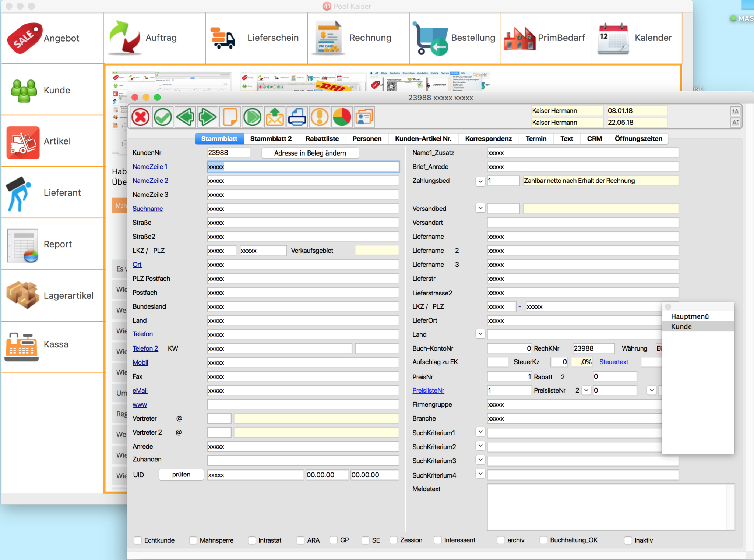Toggle the SE checkbox
The width and height of the screenshot is (754, 560).
[x=365, y=540]
